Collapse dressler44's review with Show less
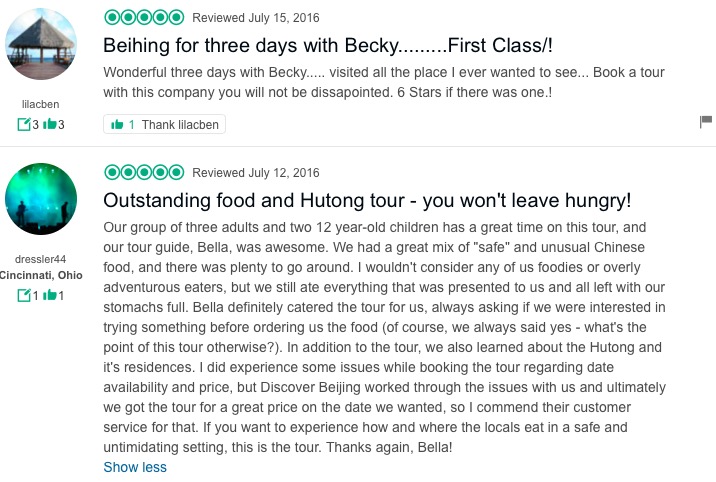The width and height of the screenshot is (716, 482). tap(135, 467)
